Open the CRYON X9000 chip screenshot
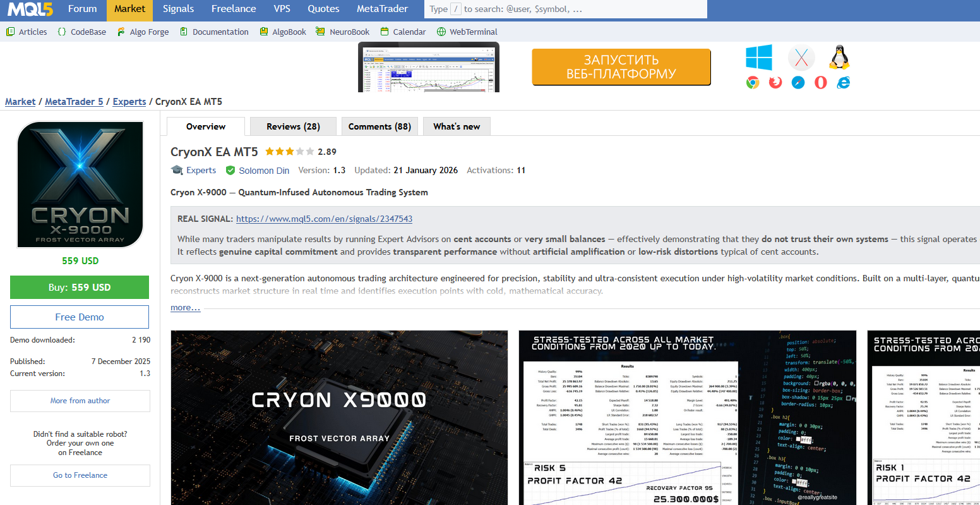Screen dimensions: 980x505 click(339, 418)
